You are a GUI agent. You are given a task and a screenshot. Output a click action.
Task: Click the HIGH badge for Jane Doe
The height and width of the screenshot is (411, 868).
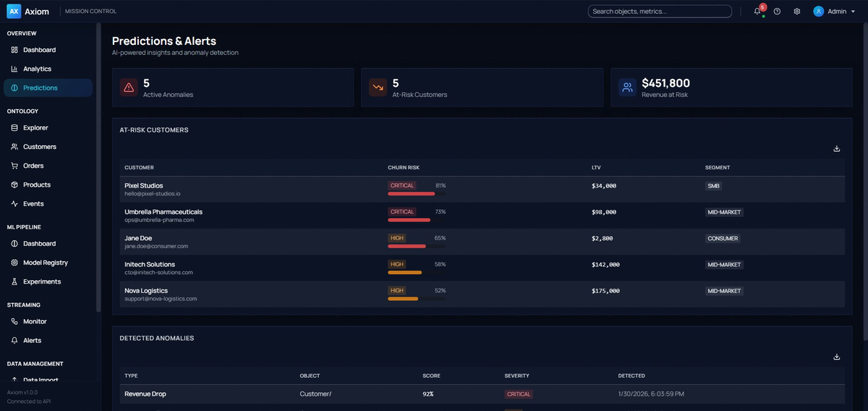[x=397, y=238]
